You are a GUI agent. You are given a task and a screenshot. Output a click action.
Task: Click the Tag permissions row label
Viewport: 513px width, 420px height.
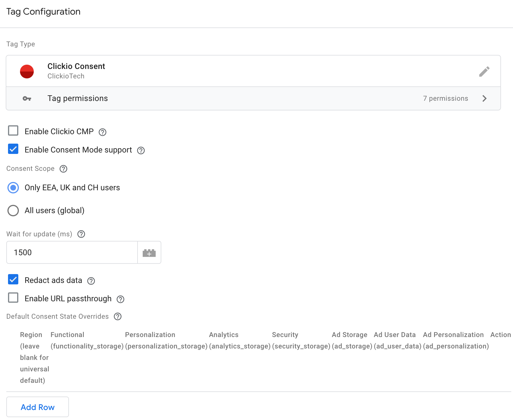pos(77,98)
